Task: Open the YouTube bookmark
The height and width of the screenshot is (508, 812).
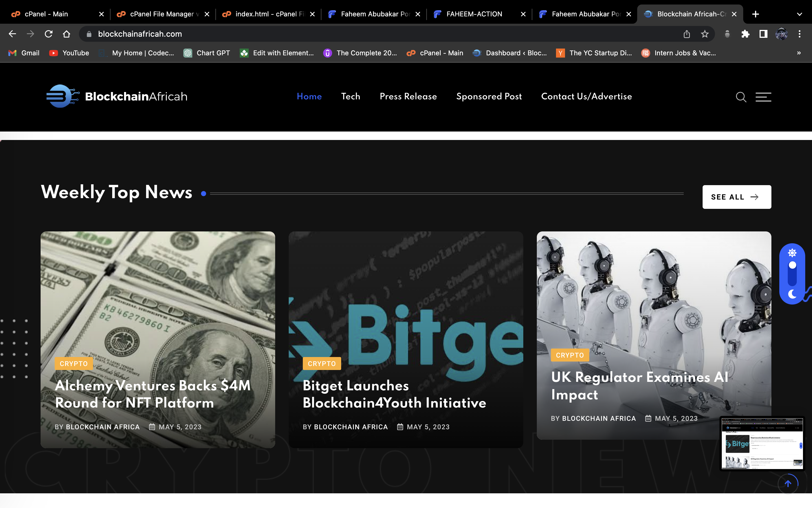Action: [69, 53]
